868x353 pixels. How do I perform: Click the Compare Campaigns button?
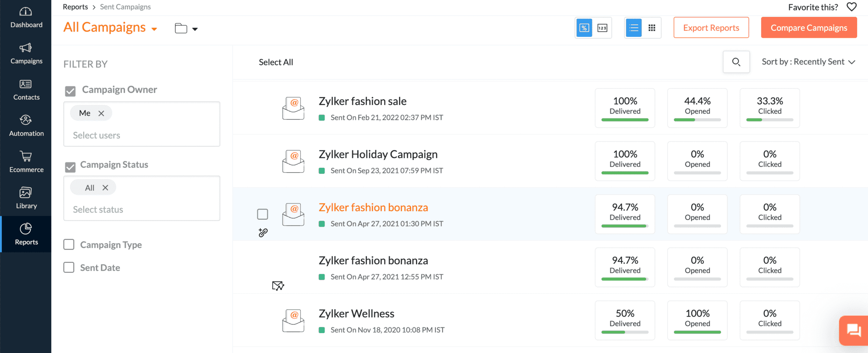pos(809,28)
